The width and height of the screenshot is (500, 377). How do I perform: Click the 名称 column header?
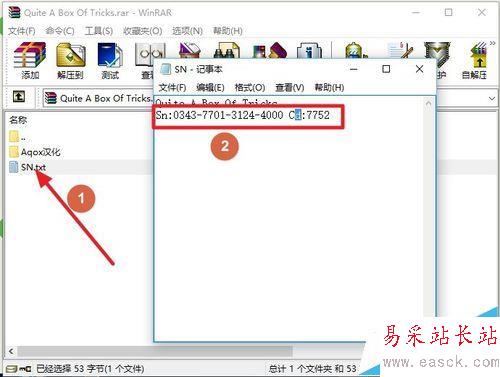coord(19,120)
